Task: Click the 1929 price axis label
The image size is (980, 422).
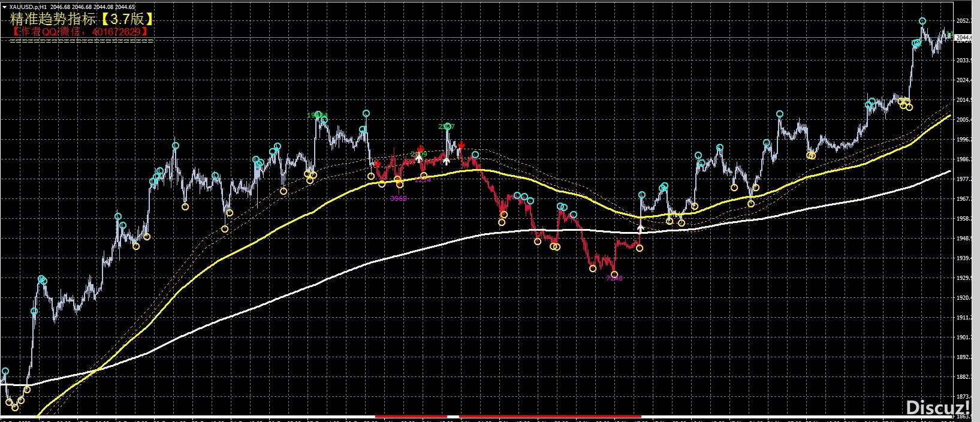Action: (x=963, y=278)
